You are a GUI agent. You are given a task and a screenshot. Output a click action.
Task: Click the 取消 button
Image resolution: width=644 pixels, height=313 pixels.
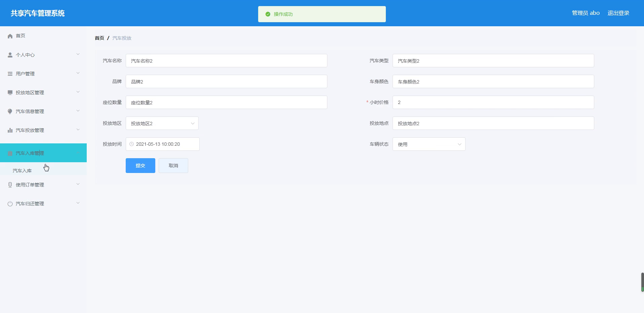pyautogui.click(x=173, y=166)
